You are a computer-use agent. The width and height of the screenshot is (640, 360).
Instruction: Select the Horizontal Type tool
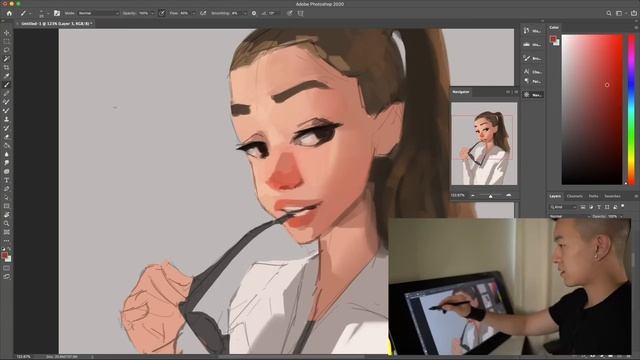point(7,180)
